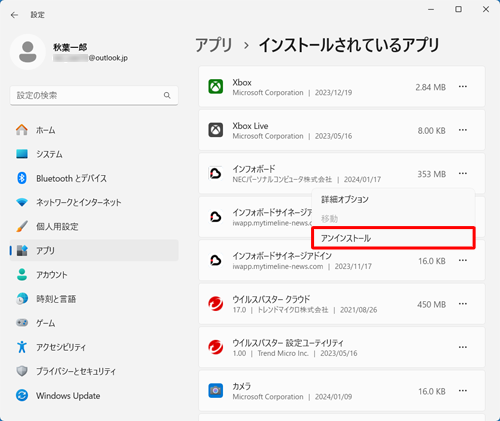The width and height of the screenshot is (500, 421).
Task: Open the more options menu for Xbox
Action: coord(463,87)
